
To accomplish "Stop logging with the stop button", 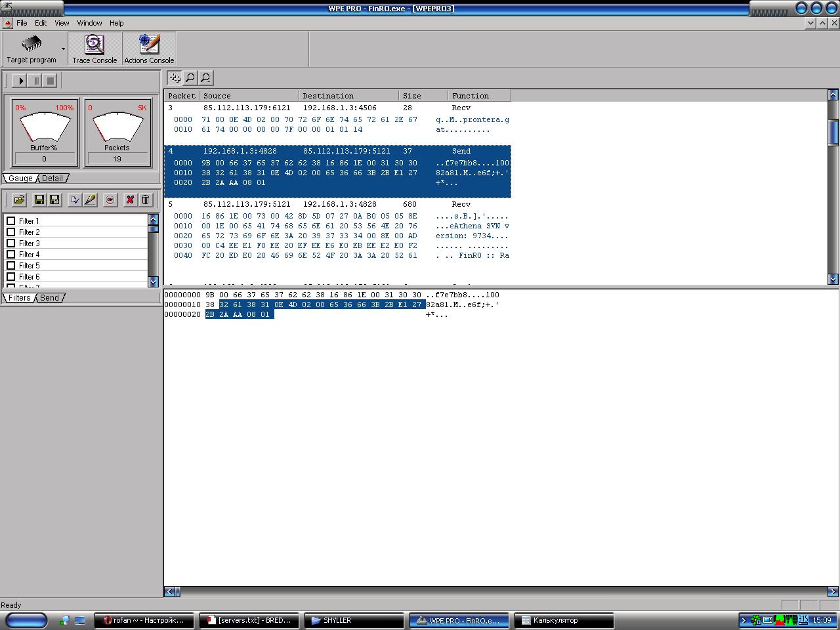I will pos(51,81).
